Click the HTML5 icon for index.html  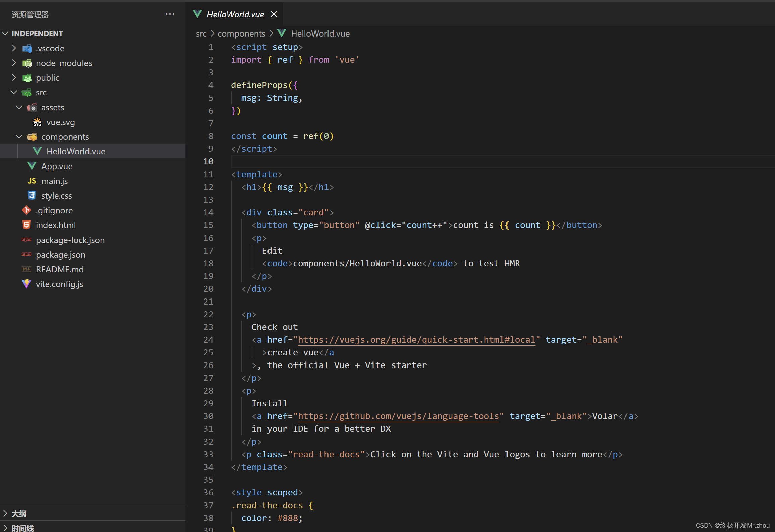point(26,225)
